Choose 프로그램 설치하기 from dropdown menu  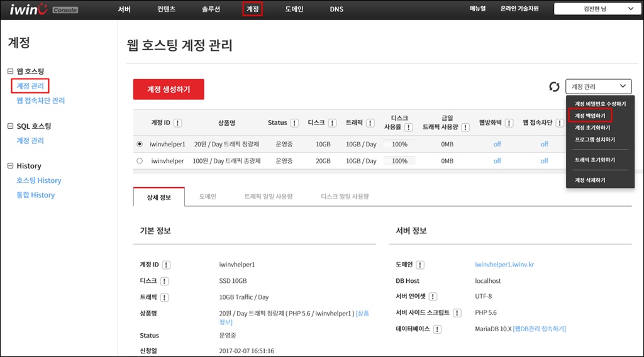[x=595, y=140]
